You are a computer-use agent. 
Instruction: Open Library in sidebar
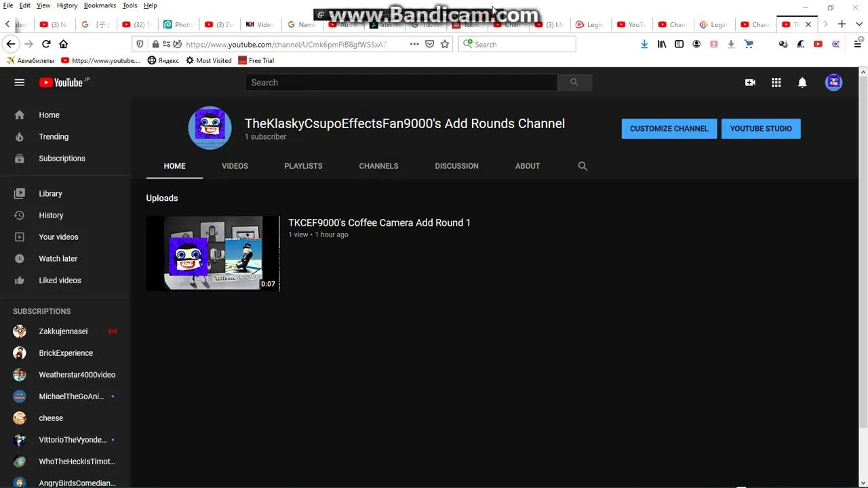(65, 194)
